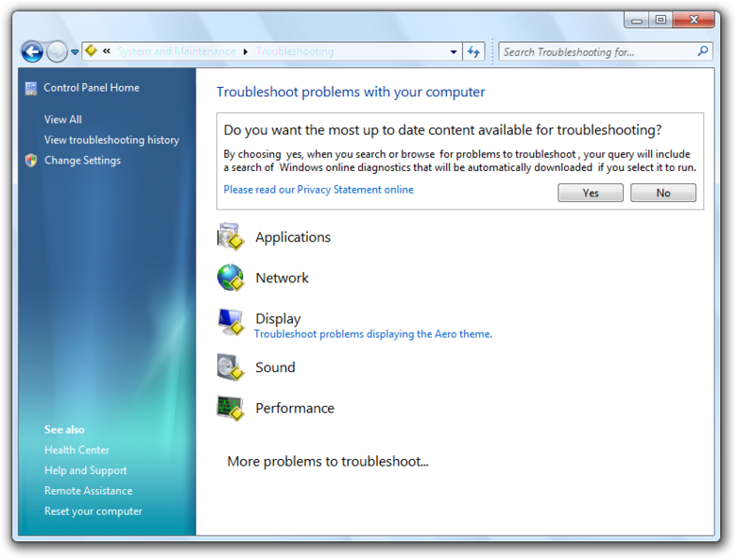Image resolution: width=738 pixels, height=560 pixels.
Task: Select the Troubleshooting breadcrumb
Action: tap(295, 51)
